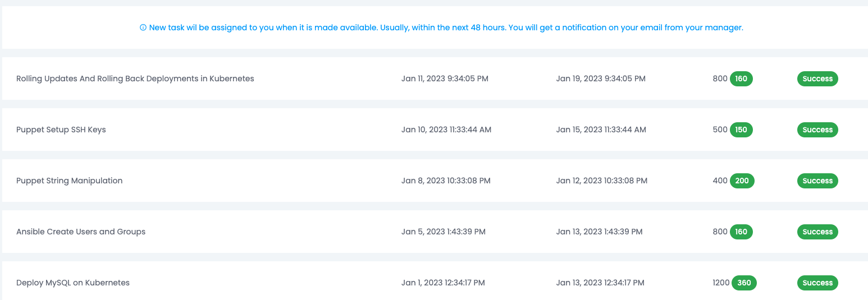Open Ansible Create Users and Groups task
Viewport: 868px width, 300px height.
81,232
